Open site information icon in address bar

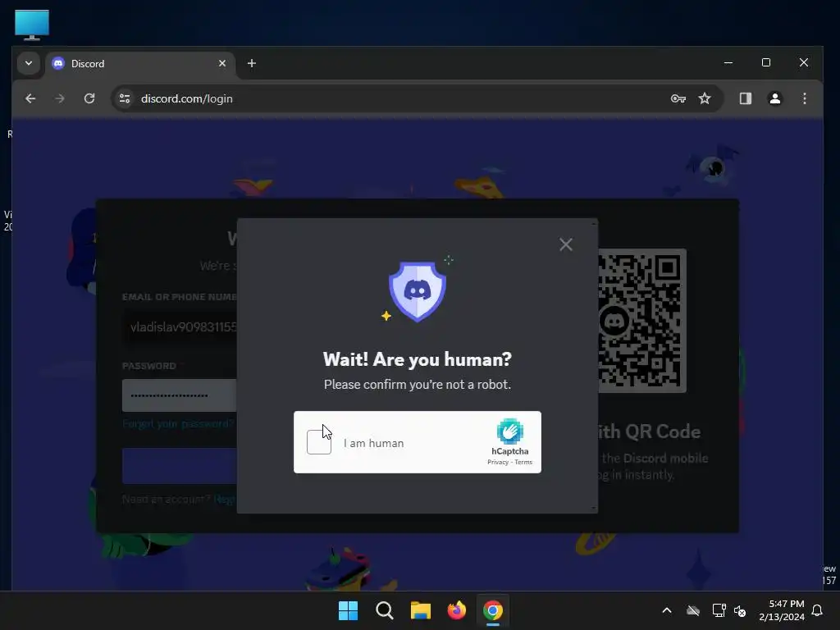125,98
